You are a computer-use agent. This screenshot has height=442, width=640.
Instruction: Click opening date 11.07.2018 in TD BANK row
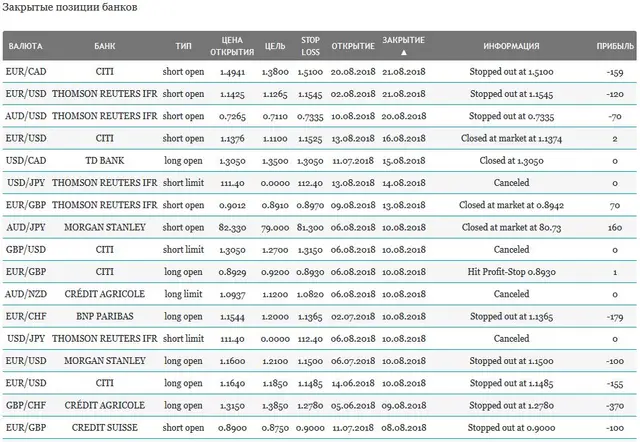point(353,161)
